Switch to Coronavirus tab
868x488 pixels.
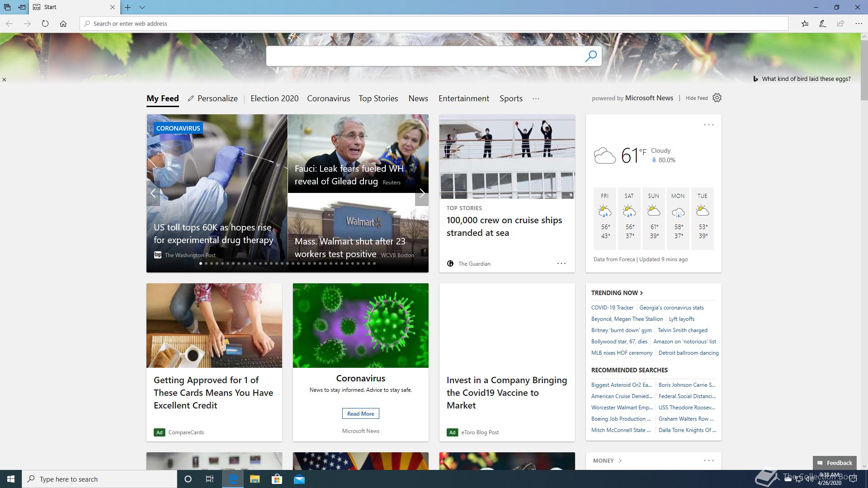pos(329,99)
